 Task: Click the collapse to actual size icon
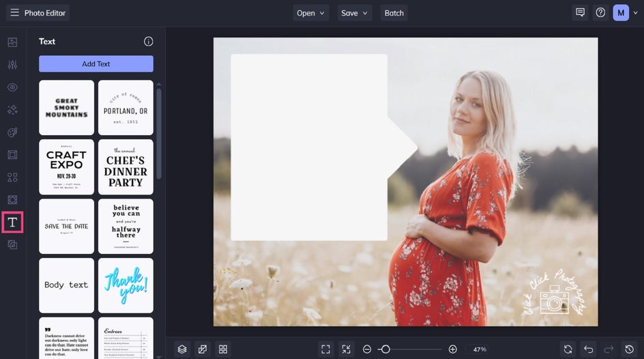coord(347,349)
